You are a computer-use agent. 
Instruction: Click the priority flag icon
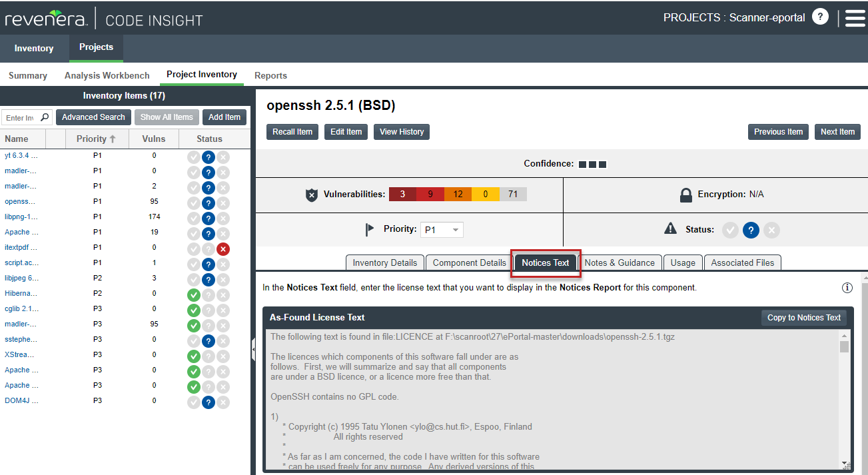pos(370,230)
